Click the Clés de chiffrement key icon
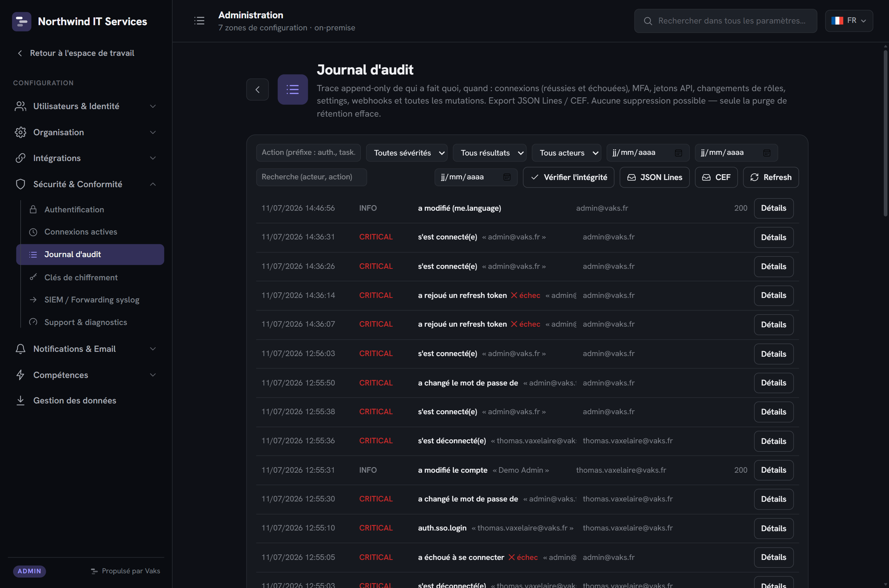Screen dimensions: 889x588 [x=33, y=277]
